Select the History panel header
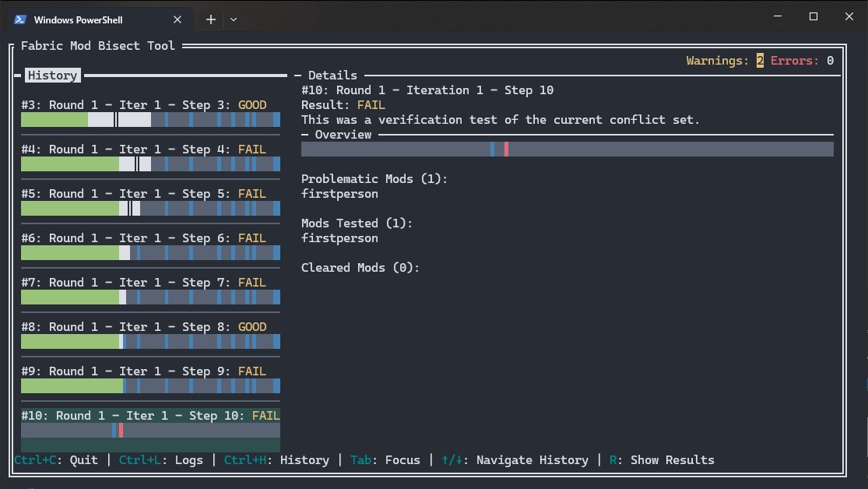 click(53, 76)
